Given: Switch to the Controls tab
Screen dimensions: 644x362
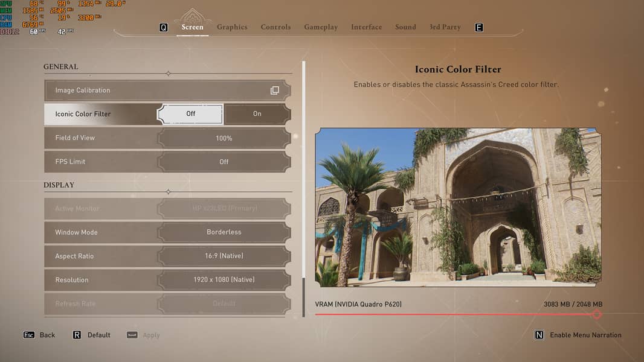Looking at the screenshot, I should pos(275,27).
